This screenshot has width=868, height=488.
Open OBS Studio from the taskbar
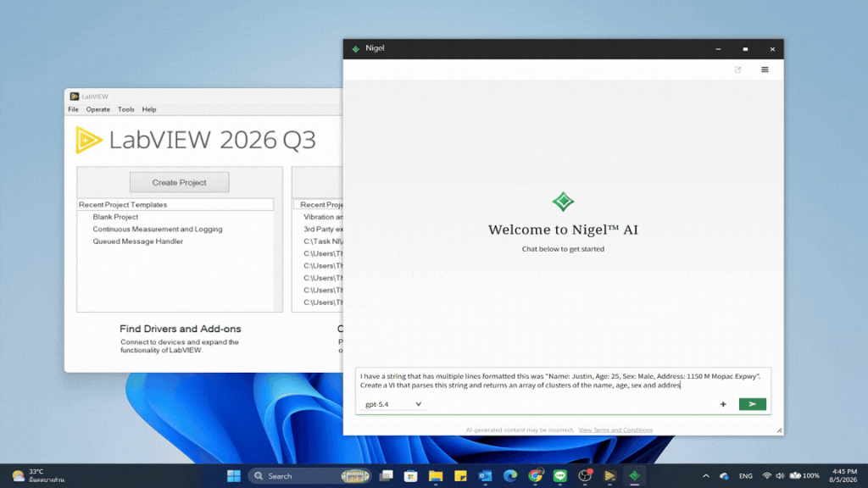coord(585,476)
